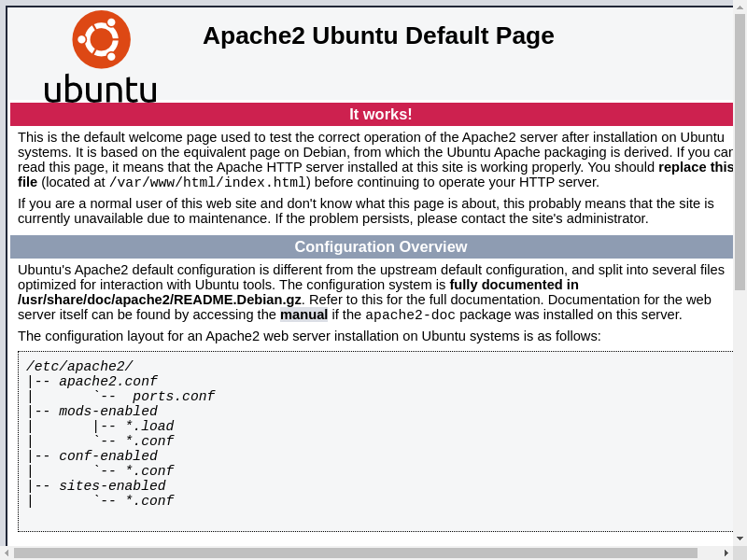Click the ports.conf entry in the tree
Viewport: 747px width, 560px height.
pyautogui.click(x=174, y=397)
